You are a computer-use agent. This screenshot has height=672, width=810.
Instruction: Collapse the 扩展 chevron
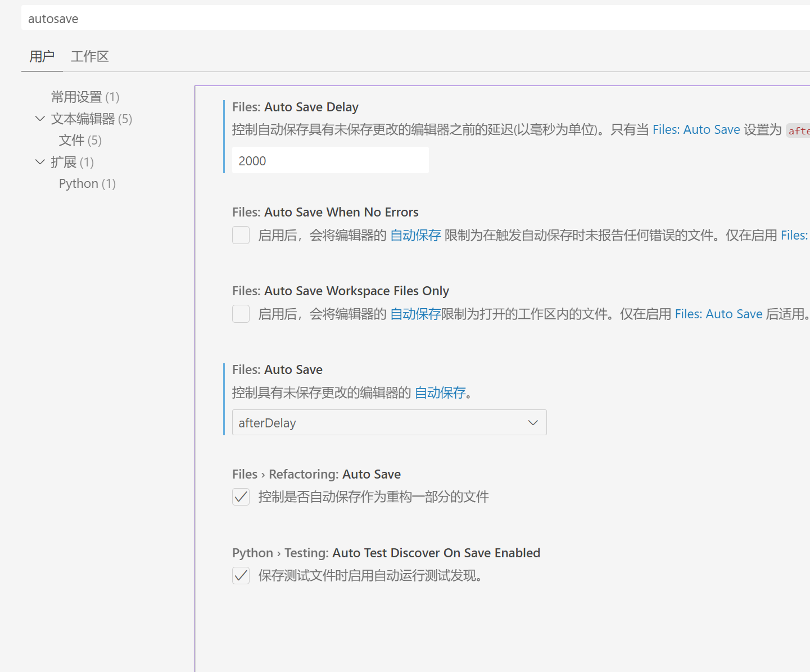(40, 162)
